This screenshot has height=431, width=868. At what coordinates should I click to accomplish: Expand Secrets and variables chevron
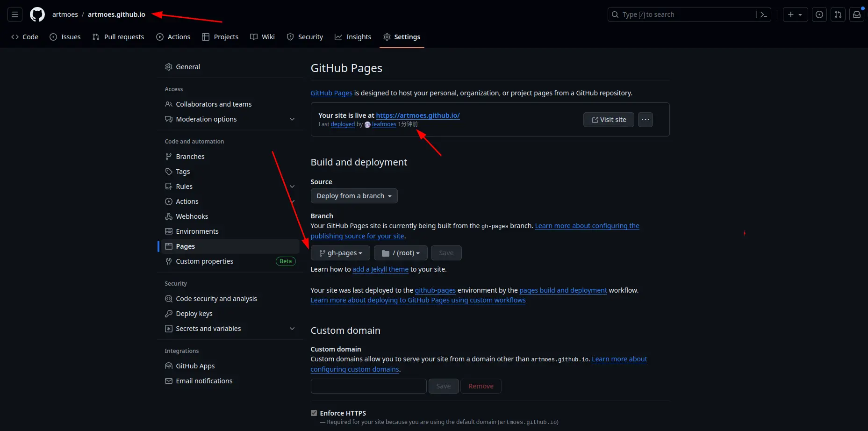(x=292, y=329)
